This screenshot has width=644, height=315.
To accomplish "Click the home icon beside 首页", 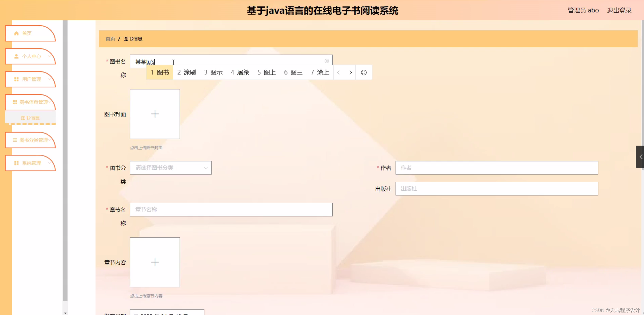I will click(x=16, y=33).
